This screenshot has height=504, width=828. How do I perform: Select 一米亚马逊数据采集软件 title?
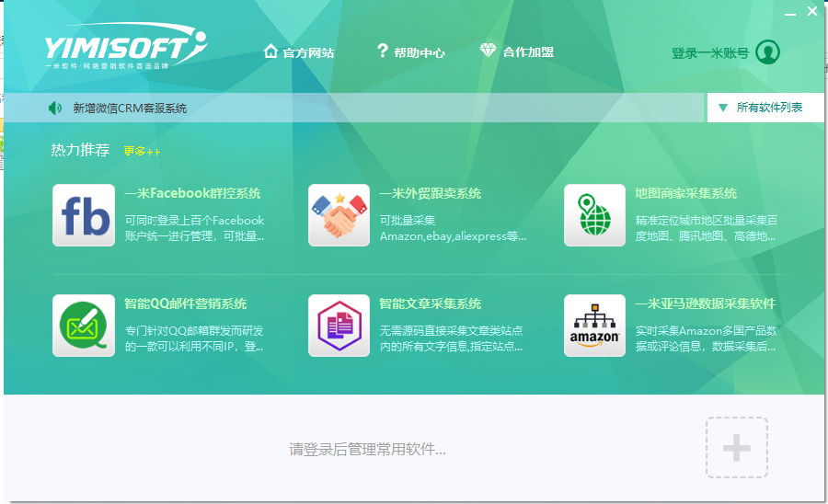(706, 304)
